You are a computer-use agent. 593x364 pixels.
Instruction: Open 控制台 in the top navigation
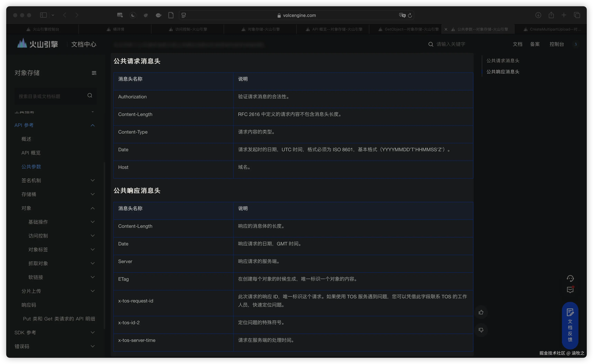click(557, 44)
